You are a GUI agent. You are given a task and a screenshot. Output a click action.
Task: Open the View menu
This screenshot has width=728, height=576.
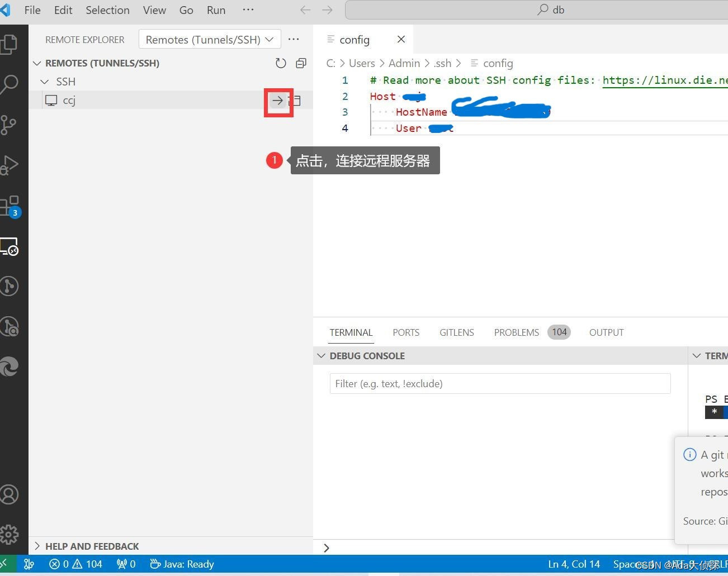(154, 10)
